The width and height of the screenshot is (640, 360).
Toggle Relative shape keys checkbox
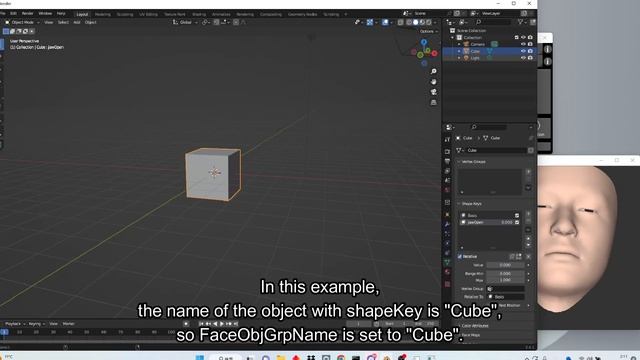pos(460,257)
